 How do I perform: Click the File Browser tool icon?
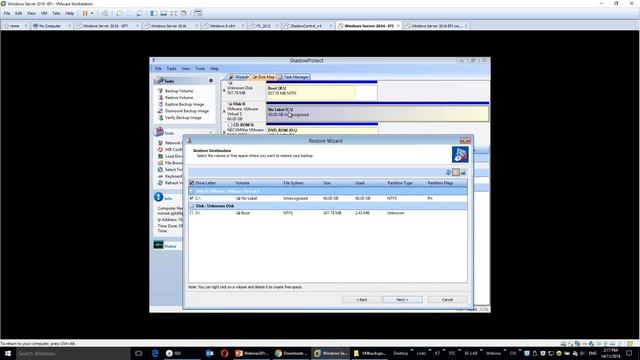pos(160,163)
